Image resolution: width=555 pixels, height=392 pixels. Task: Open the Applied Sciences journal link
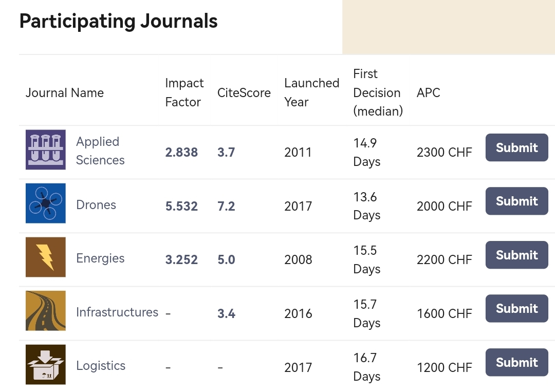point(100,151)
